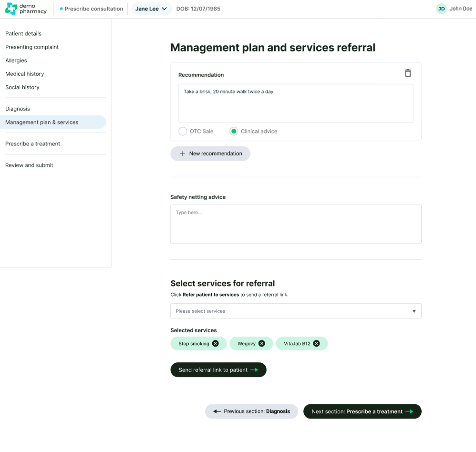Click the plus icon for new recommendation
The image size is (476, 452).
(x=182, y=154)
